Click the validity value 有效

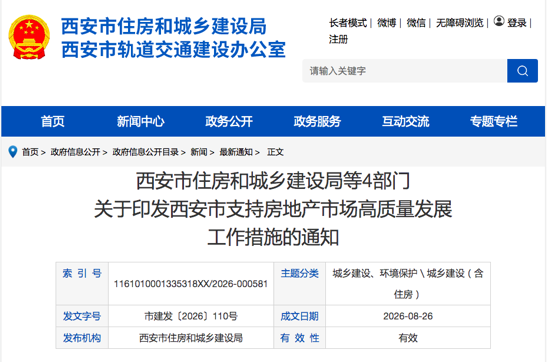[408, 338]
